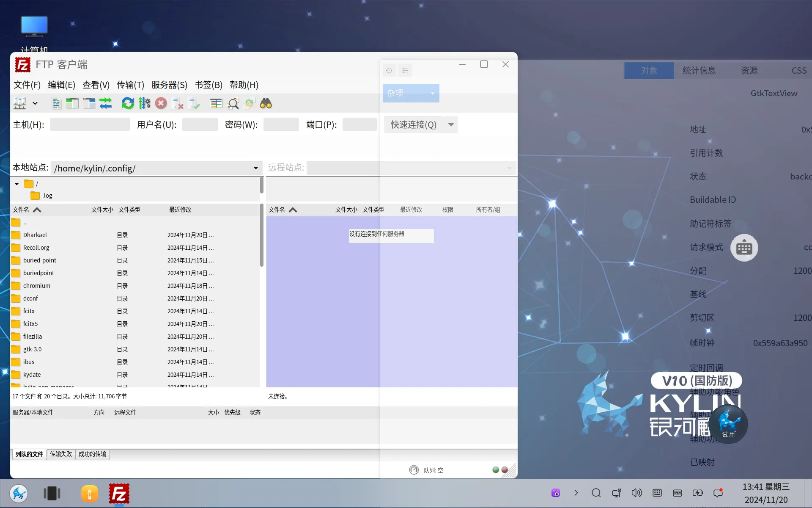The image size is (812, 508).
Task: Click the 快速连接(Q) button
Action: pos(414,124)
